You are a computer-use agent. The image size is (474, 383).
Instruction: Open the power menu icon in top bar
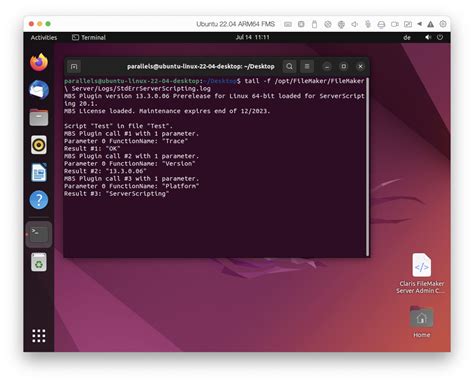pyautogui.click(x=440, y=37)
